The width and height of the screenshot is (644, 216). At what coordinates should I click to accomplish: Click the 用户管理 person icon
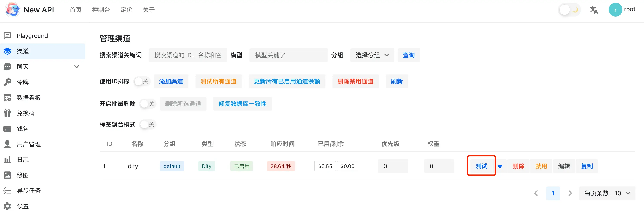(x=8, y=144)
